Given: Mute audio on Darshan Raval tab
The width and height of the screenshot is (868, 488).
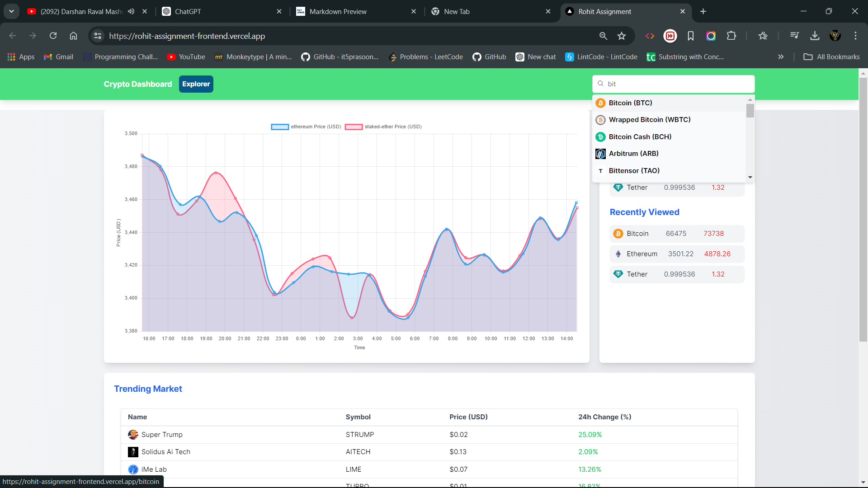Looking at the screenshot, I should click(131, 12).
